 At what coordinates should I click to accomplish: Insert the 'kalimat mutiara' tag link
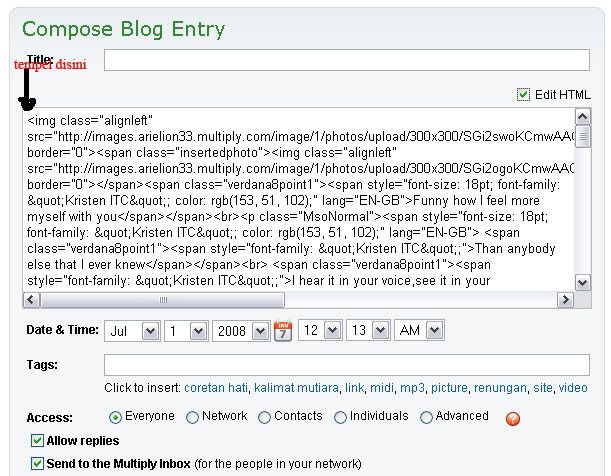(x=296, y=388)
